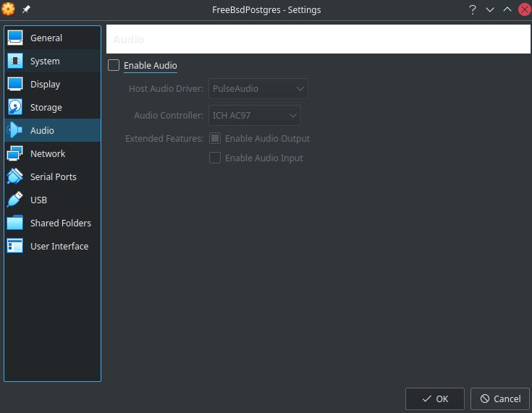The height and width of the screenshot is (413, 532).
Task: Select the Network settings label
Action: click(48, 153)
